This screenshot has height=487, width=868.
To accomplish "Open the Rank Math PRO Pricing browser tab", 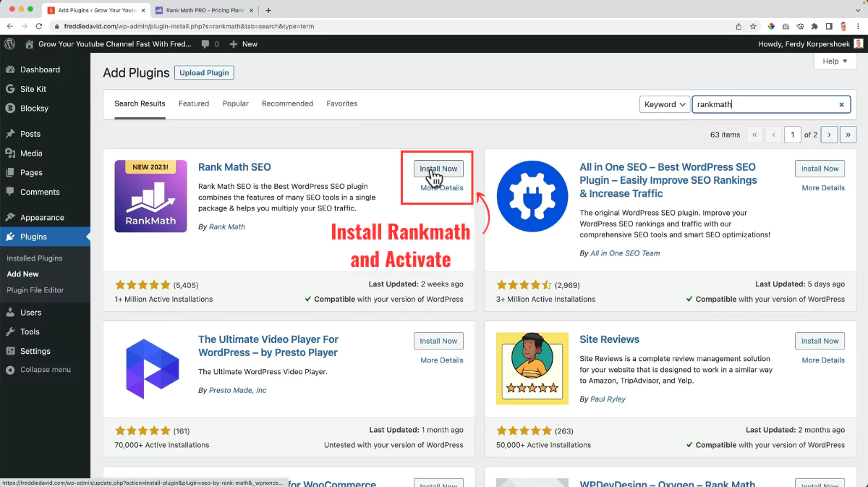I will tap(203, 11).
